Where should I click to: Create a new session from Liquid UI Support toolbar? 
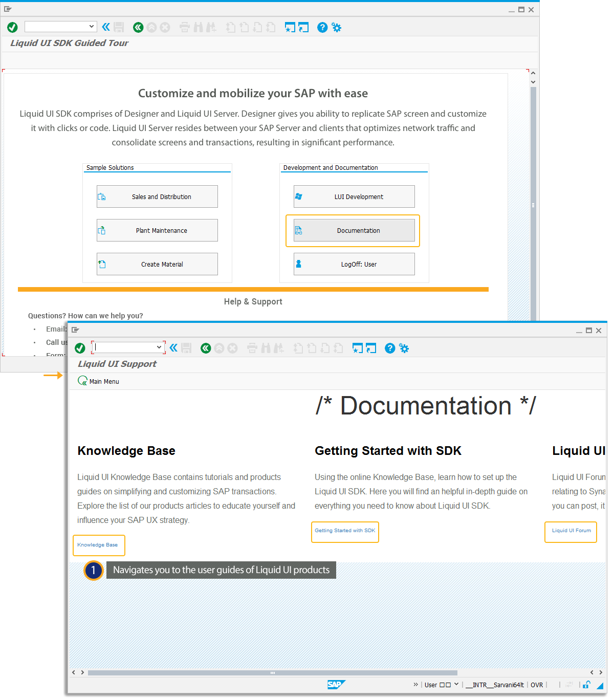[x=358, y=348]
